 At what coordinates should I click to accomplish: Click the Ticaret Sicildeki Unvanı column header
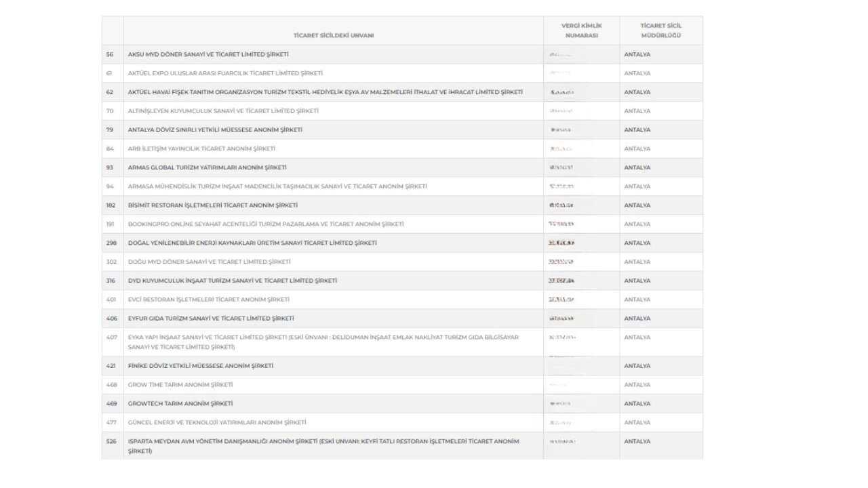333,35
